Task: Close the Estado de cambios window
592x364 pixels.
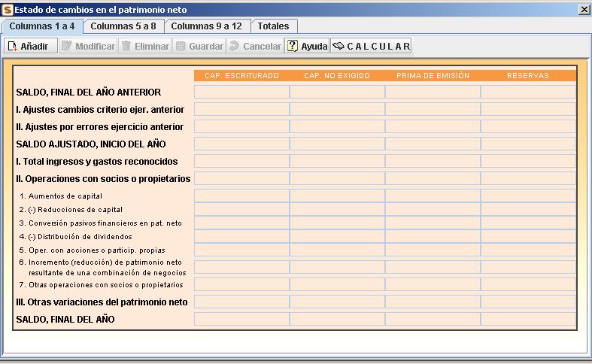Action: point(584,10)
